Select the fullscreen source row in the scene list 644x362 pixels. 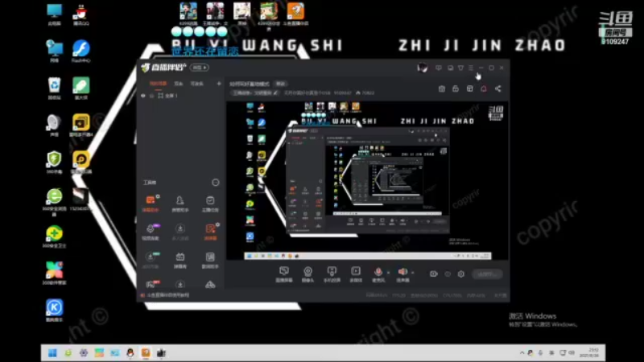(180, 96)
